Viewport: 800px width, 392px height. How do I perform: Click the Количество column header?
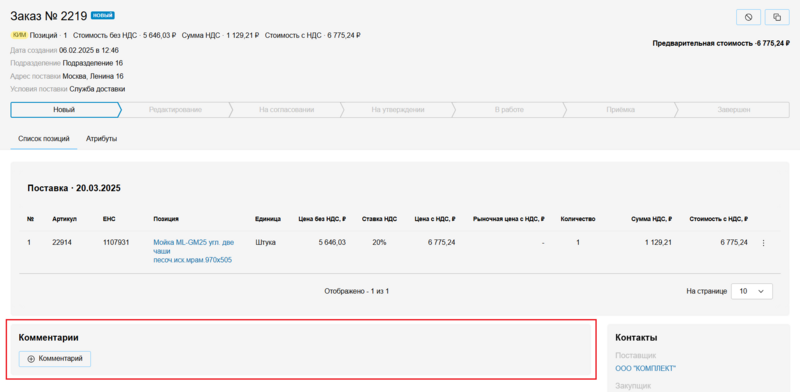[578, 219]
